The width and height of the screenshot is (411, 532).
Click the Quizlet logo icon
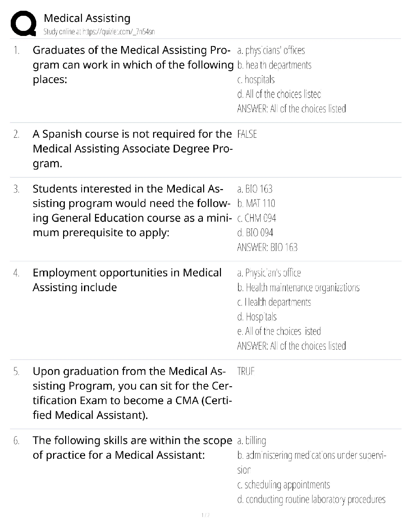pyautogui.click(x=24, y=24)
